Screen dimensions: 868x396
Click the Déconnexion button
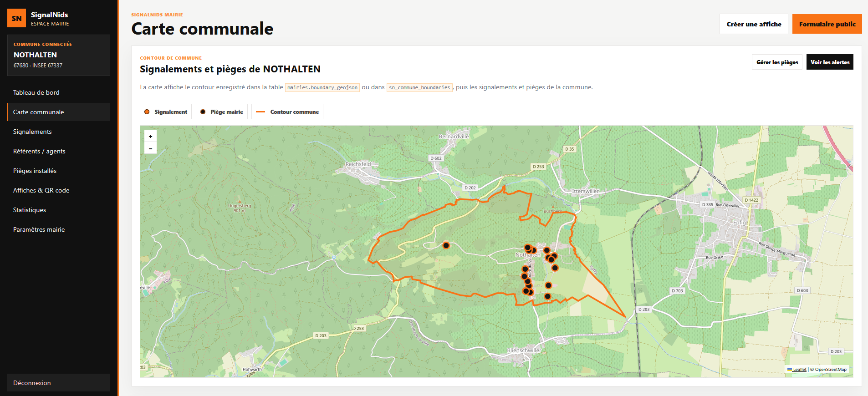[59, 383]
